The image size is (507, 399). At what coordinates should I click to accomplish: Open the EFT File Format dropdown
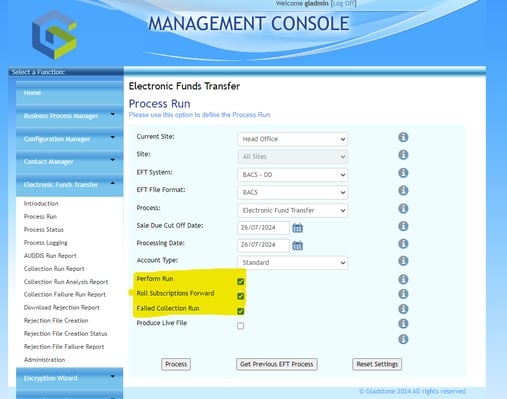pos(293,192)
